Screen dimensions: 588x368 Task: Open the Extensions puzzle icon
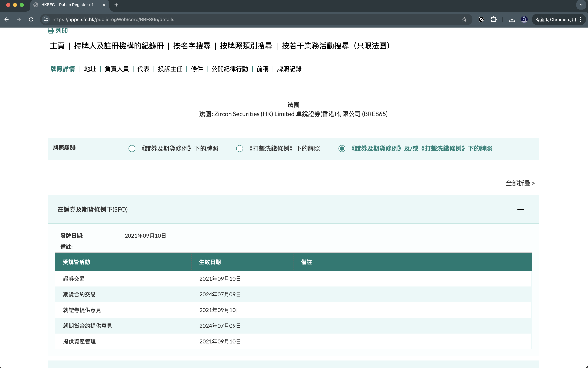tap(494, 19)
